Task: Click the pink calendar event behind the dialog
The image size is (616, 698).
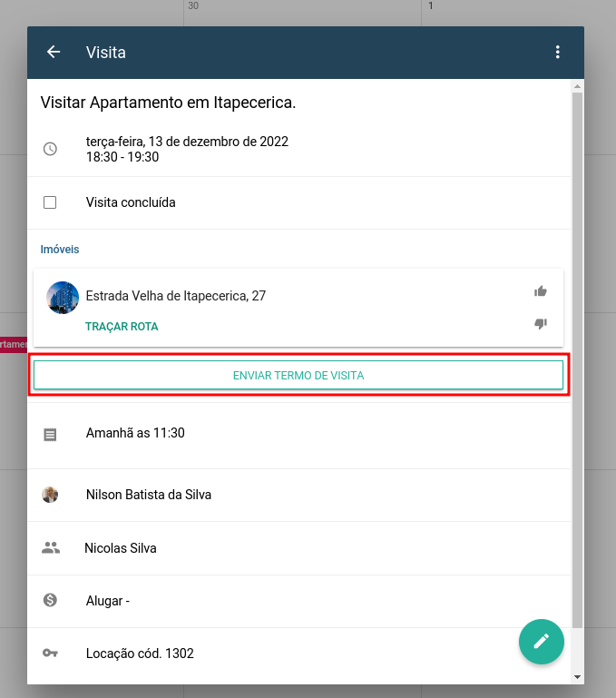Action: [x=14, y=345]
